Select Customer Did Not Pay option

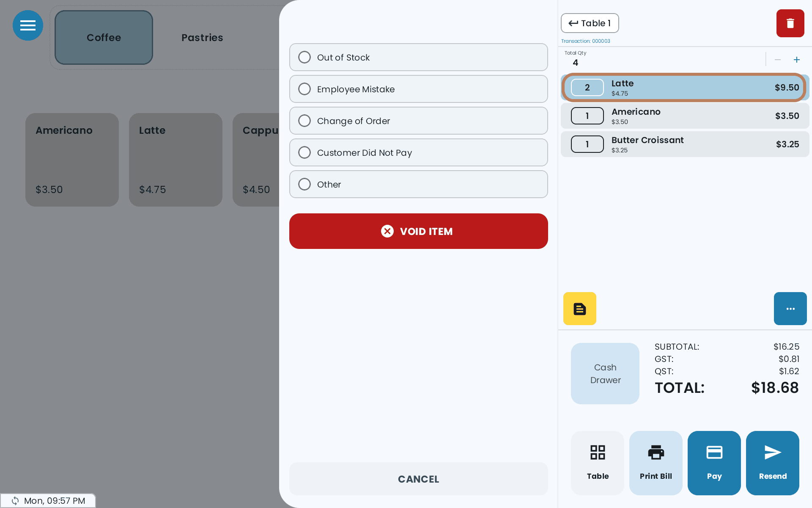pyautogui.click(x=419, y=152)
